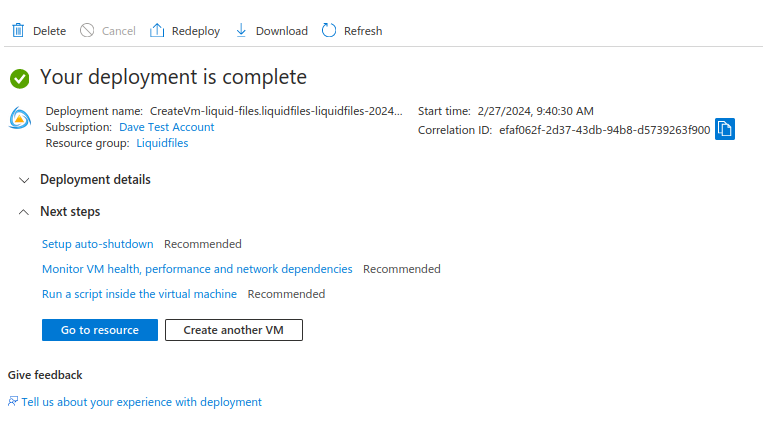The width and height of the screenshot is (763, 442).
Task: Click the LiquidFiles deployment logo icon
Action: [20, 118]
